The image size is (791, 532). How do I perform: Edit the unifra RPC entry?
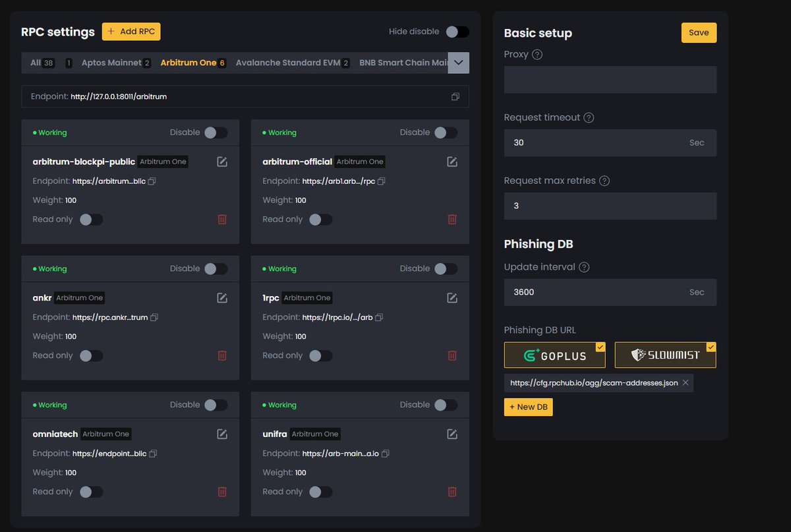click(x=452, y=434)
